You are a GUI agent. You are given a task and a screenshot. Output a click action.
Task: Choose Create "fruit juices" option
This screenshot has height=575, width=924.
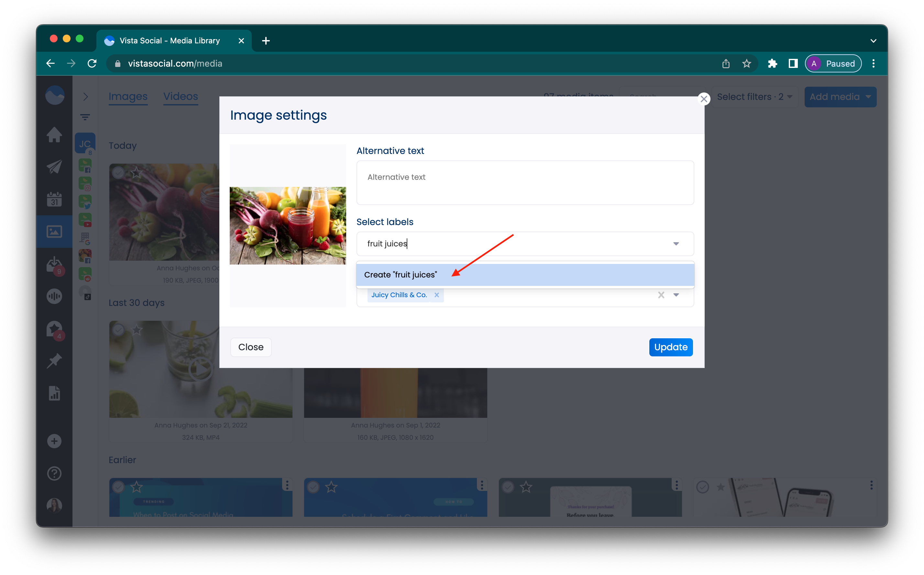point(525,275)
